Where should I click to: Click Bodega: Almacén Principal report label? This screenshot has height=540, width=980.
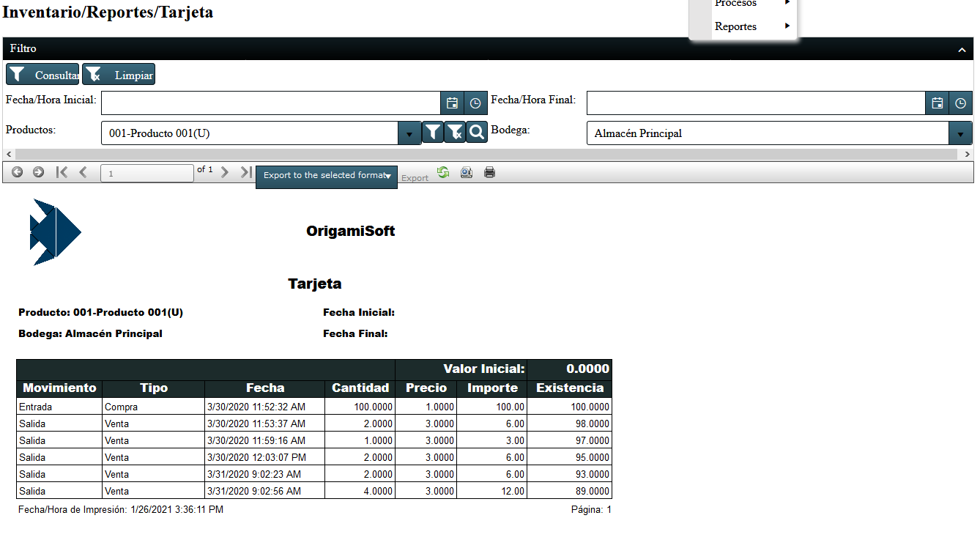pyautogui.click(x=90, y=333)
